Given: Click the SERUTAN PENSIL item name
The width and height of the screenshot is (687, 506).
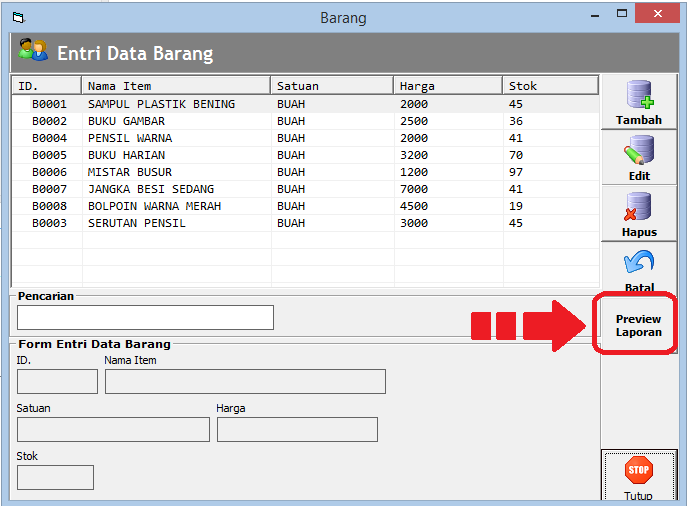Looking at the screenshot, I should click(x=137, y=223).
